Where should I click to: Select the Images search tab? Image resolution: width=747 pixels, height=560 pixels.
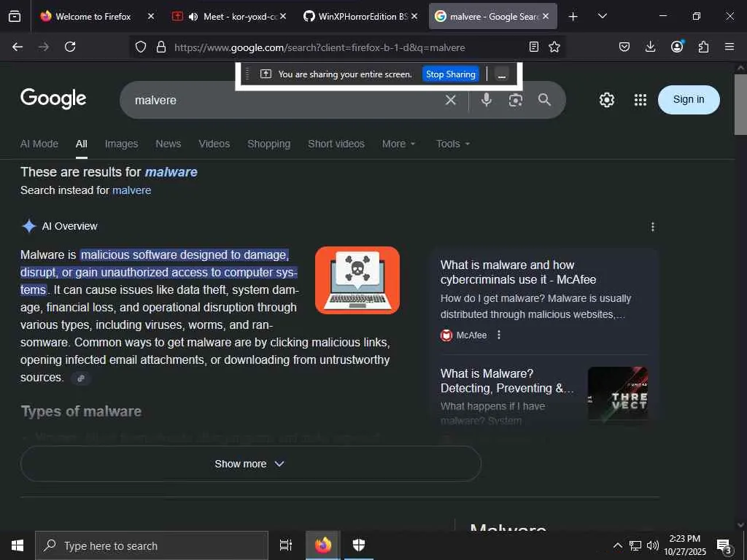pyautogui.click(x=122, y=144)
